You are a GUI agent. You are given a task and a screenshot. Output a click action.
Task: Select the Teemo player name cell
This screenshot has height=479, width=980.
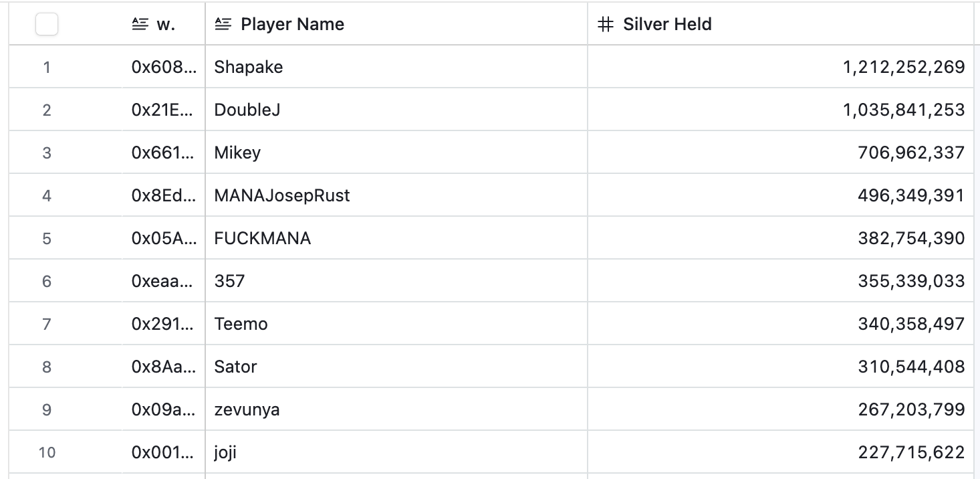click(241, 324)
